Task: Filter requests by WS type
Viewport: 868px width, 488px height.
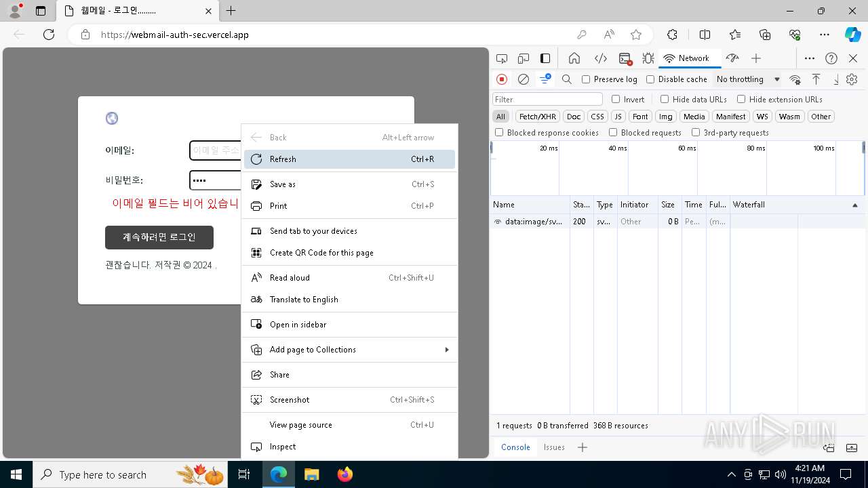Action: point(763,117)
